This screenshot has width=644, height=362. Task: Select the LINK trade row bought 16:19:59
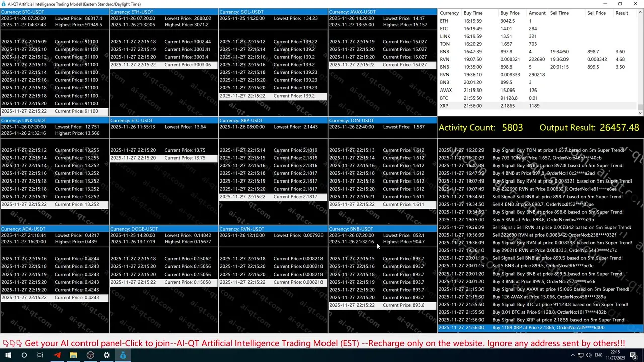pos(538,36)
